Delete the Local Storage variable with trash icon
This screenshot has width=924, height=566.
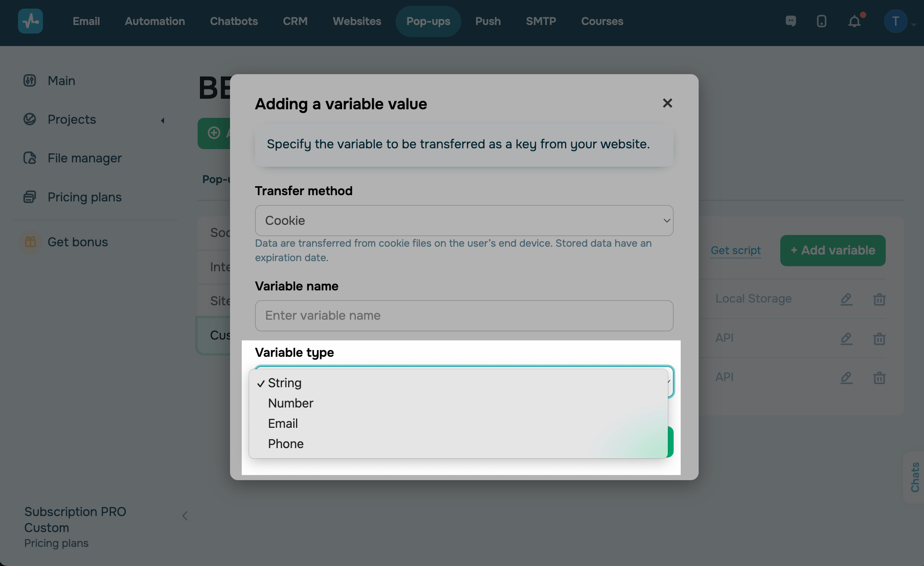pos(879,299)
